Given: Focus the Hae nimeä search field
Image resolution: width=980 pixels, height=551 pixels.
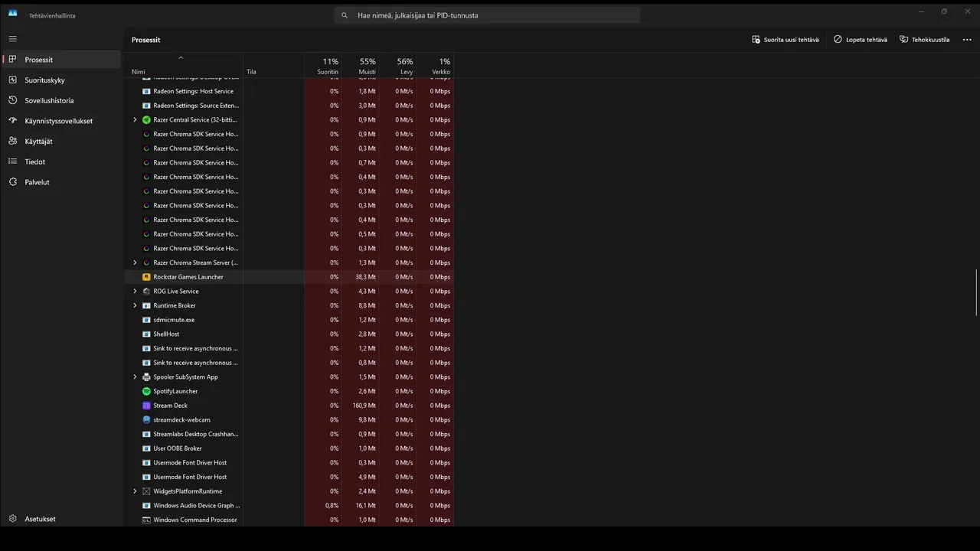Looking at the screenshot, I should point(487,15).
